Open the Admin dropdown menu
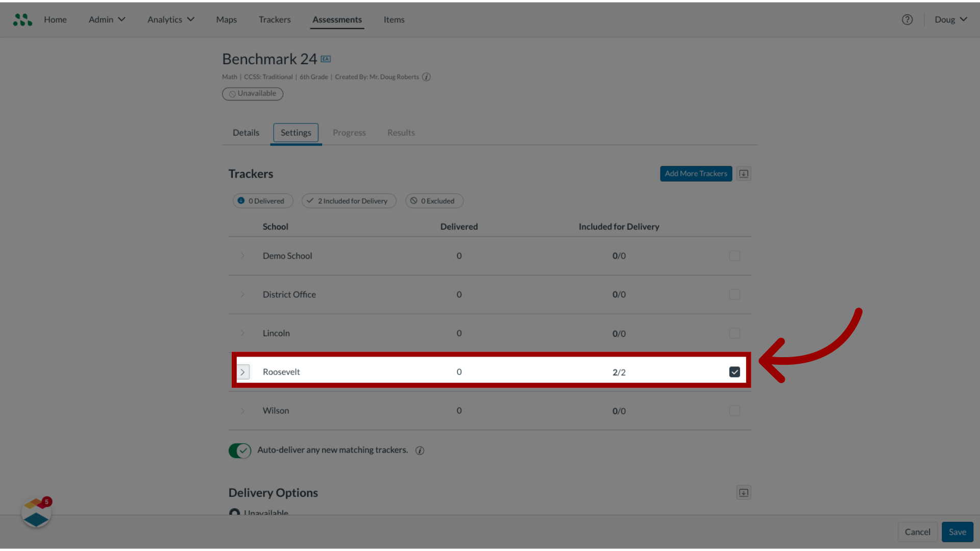Screen dimensions: 980x551 (107, 19)
